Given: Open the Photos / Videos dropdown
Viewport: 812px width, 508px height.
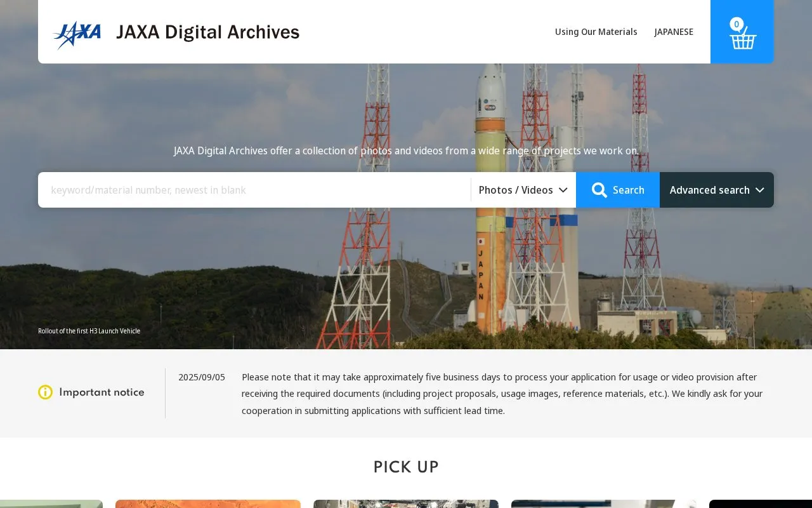Looking at the screenshot, I should [x=523, y=190].
